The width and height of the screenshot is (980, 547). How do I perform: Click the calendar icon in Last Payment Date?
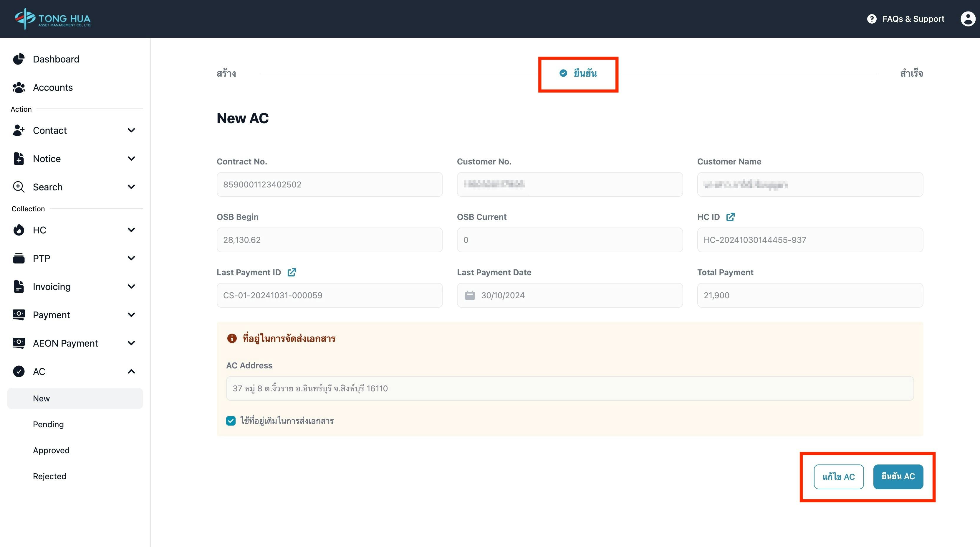tap(470, 295)
